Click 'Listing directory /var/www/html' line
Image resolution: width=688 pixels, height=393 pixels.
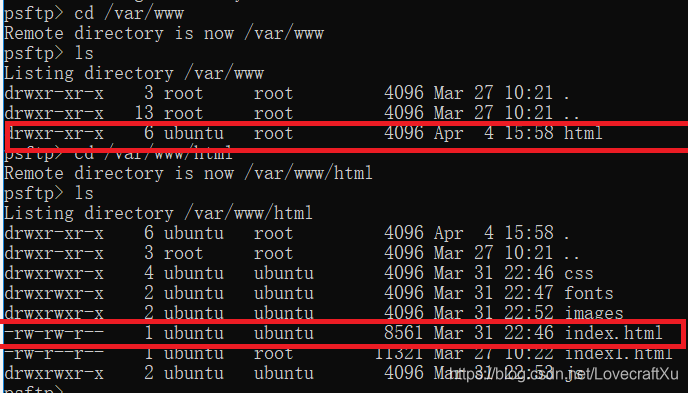pos(158,213)
